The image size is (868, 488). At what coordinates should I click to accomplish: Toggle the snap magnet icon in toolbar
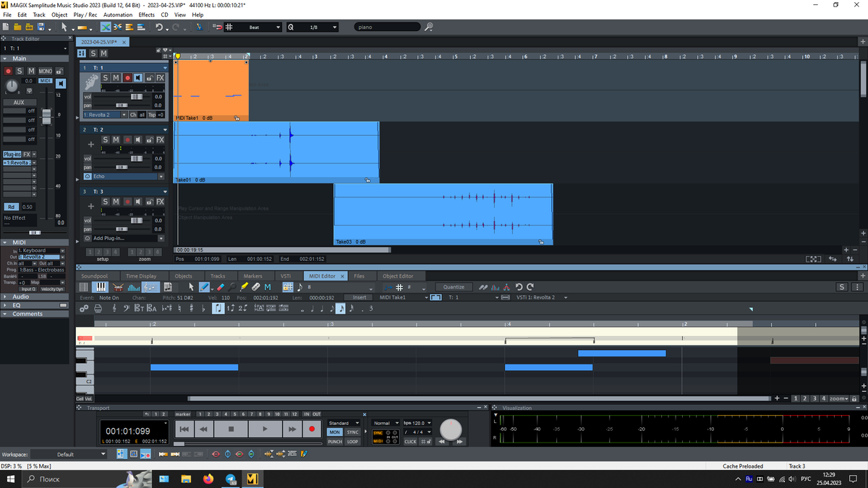point(218,27)
